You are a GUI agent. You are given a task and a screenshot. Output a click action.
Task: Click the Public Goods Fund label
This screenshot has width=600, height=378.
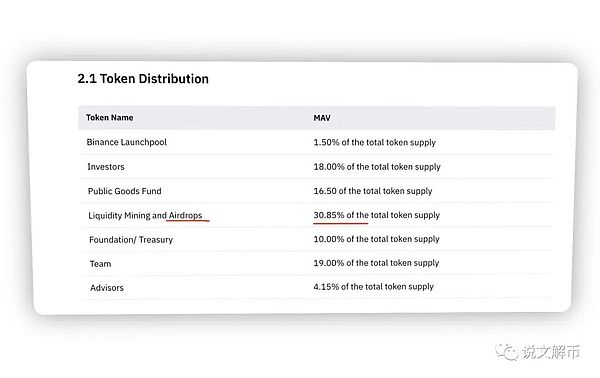[125, 191]
